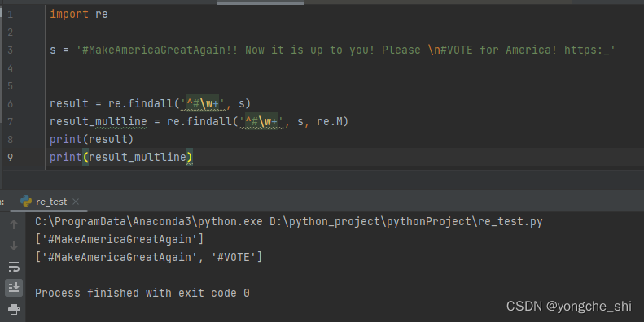Click line number 1 in gutter
This screenshot has height=322, width=644.
11,15
